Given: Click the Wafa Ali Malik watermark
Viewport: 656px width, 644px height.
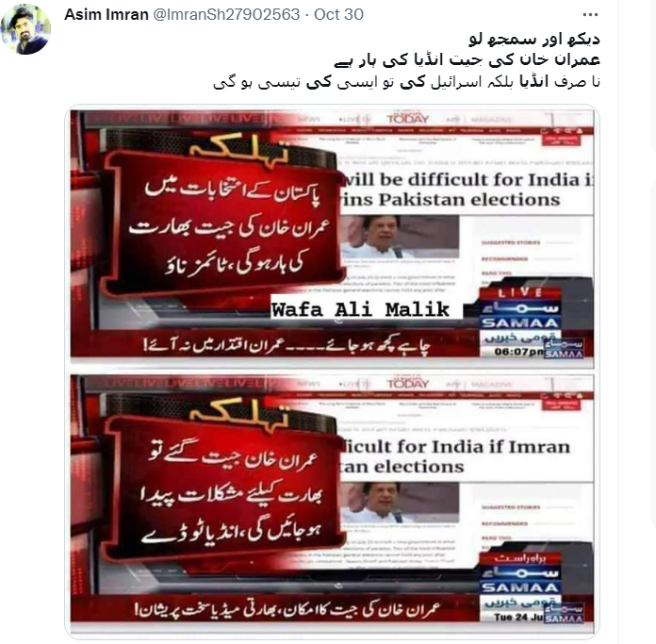Looking at the screenshot, I should tap(360, 310).
